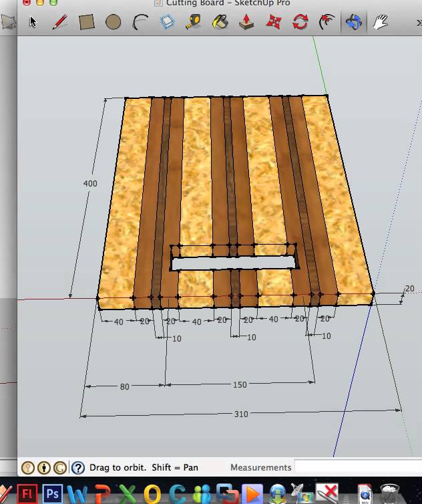The height and width of the screenshot is (504, 422).
Task: Choose the Circle drawing tool
Action: click(113, 22)
